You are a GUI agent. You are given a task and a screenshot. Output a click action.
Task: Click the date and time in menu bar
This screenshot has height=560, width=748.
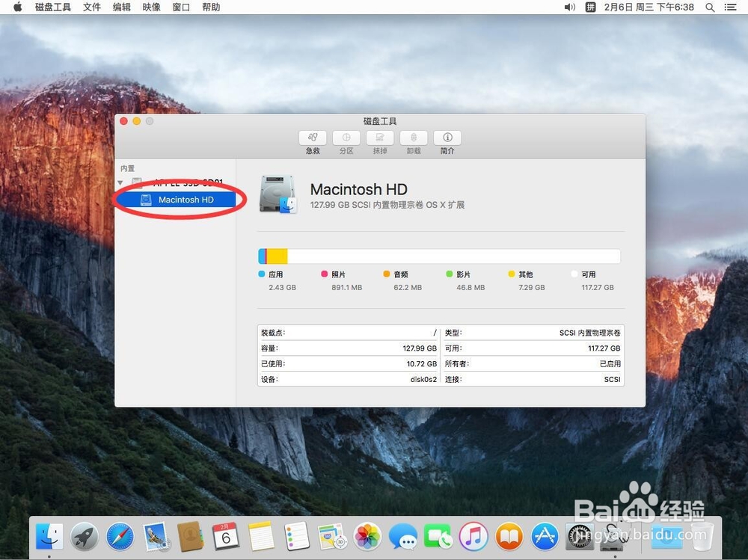pos(649,7)
